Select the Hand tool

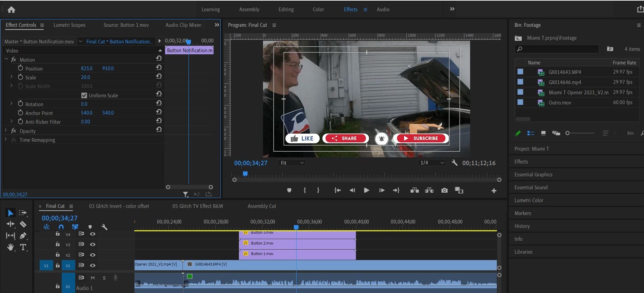click(x=11, y=247)
